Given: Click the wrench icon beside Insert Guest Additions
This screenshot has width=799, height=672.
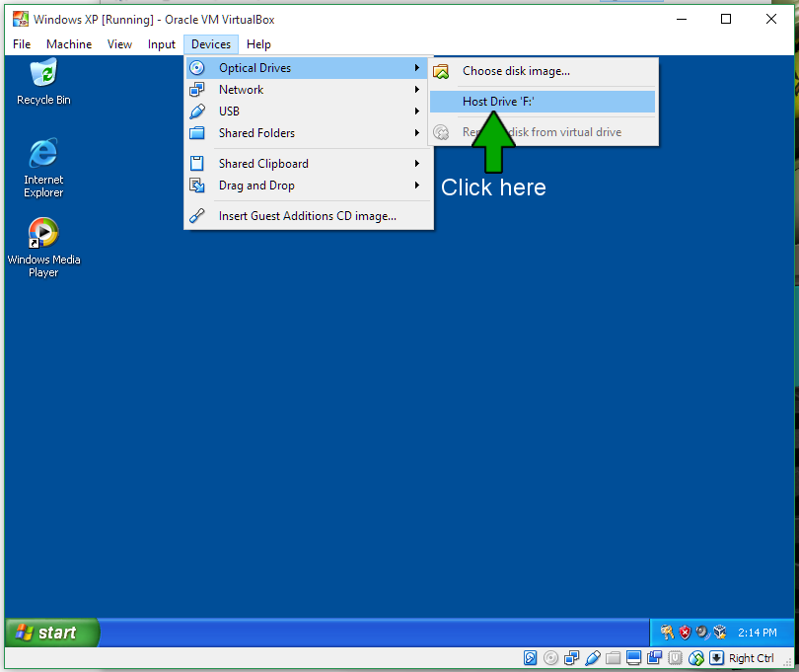Looking at the screenshot, I should coord(196,216).
